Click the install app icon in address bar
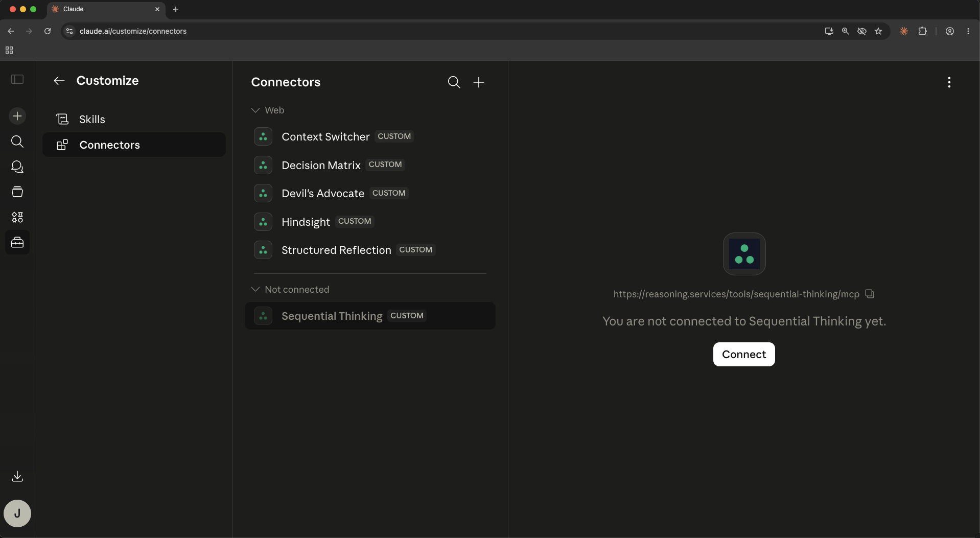This screenshot has height=538, width=980. click(x=829, y=31)
